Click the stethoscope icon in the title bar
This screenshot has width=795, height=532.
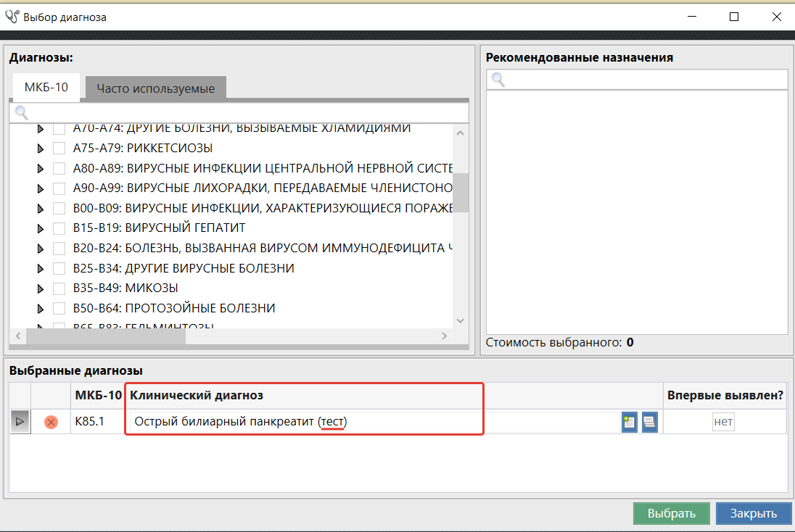coord(12,16)
